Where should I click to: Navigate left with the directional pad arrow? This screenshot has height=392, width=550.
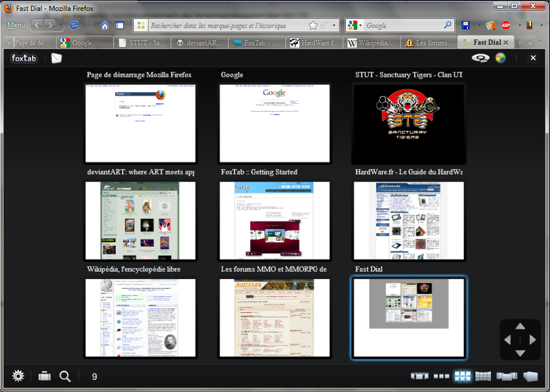point(507,339)
